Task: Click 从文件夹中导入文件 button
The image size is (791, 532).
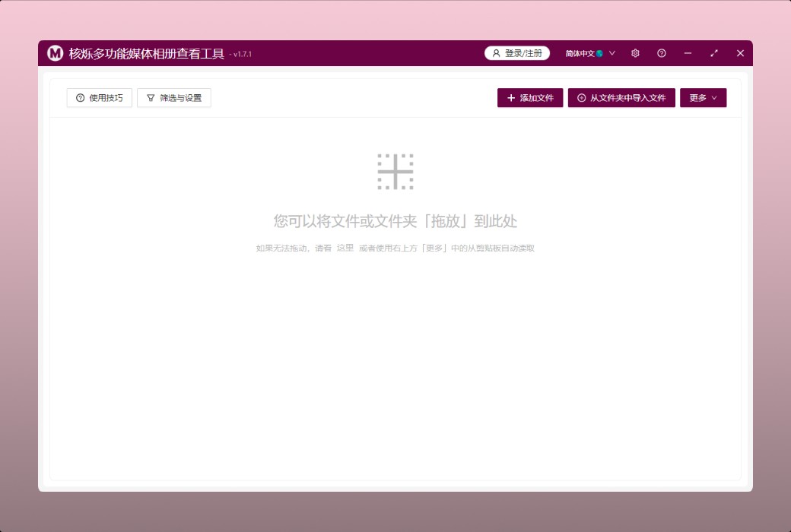Action: click(621, 98)
